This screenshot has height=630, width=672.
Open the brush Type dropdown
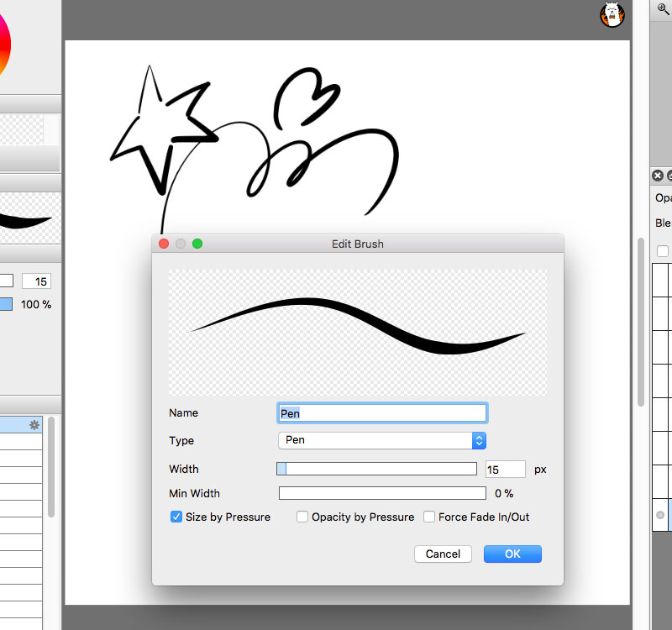click(x=382, y=440)
